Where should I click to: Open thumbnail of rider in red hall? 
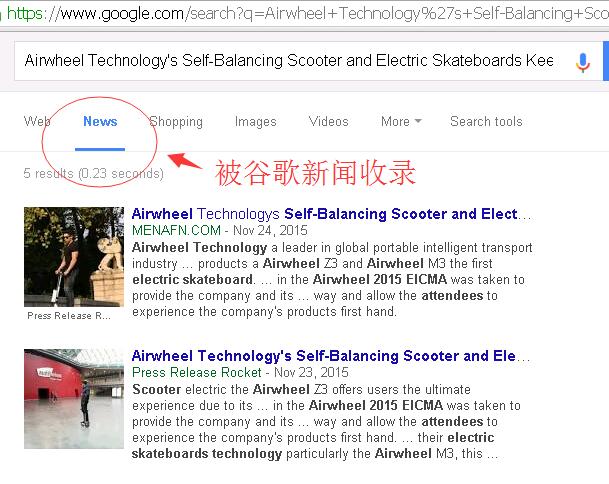coord(74,399)
